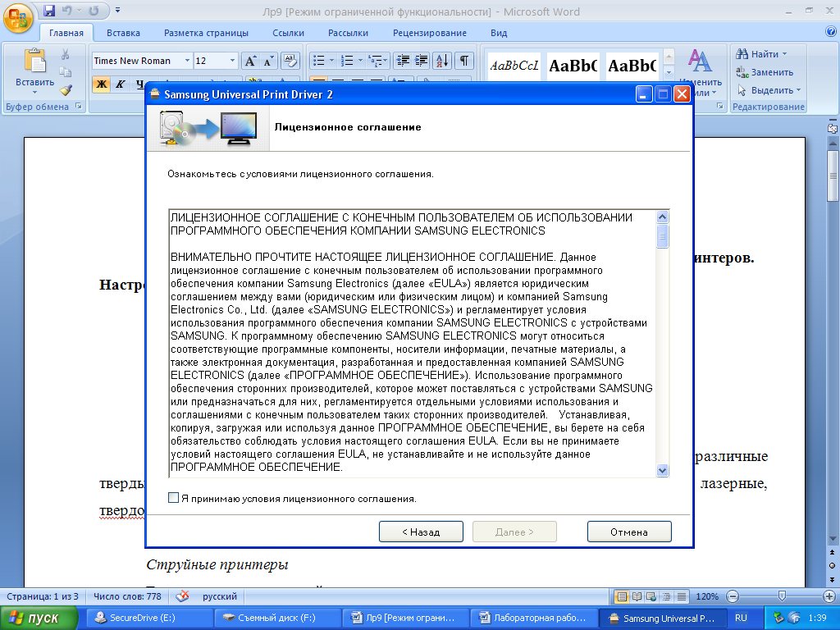Toggle Bold (Ж) formatting

pos(101,84)
